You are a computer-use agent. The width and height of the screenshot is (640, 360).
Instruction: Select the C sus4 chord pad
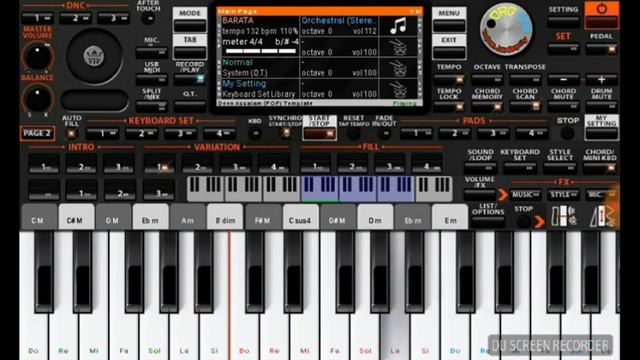click(x=300, y=217)
